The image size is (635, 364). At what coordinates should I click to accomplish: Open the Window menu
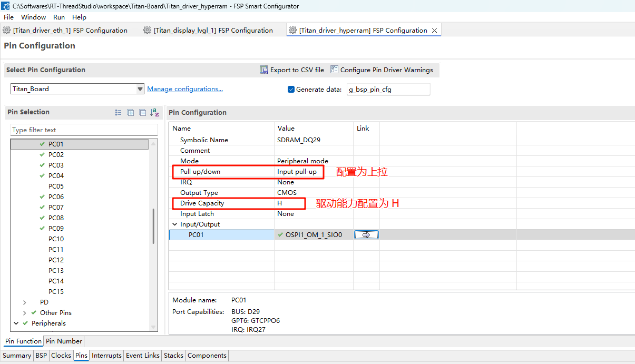point(33,17)
